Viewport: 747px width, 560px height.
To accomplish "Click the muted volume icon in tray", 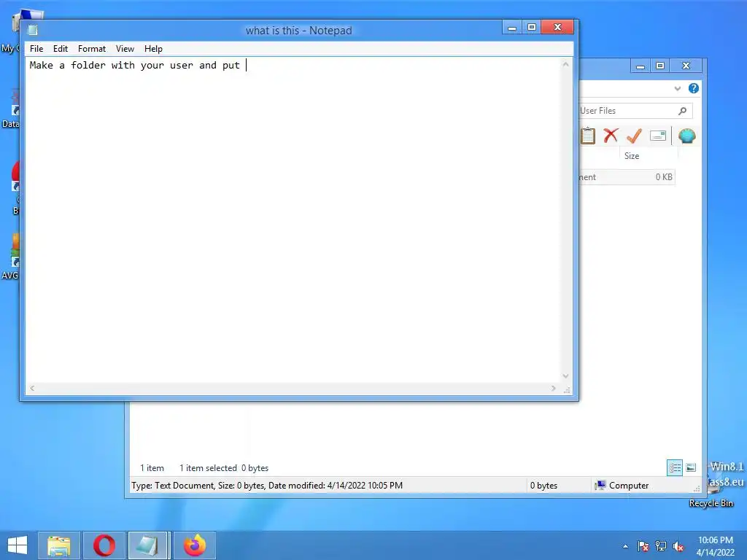I will pyautogui.click(x=678, y=546).
